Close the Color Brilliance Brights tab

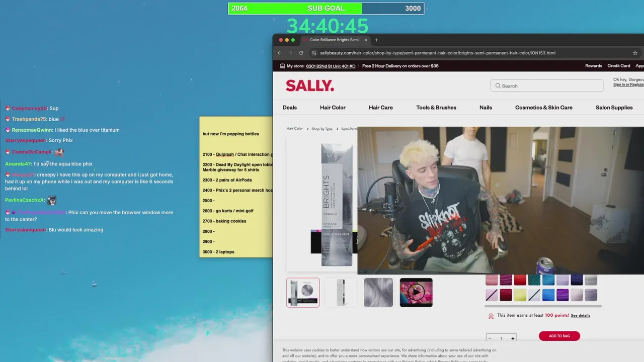click(366, 40)
